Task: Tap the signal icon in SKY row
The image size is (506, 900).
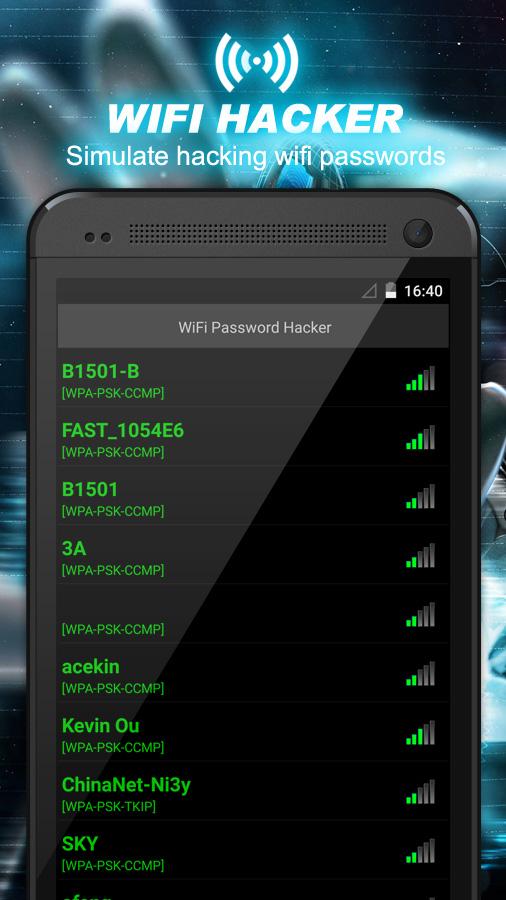Action: [x=421, y=851]
